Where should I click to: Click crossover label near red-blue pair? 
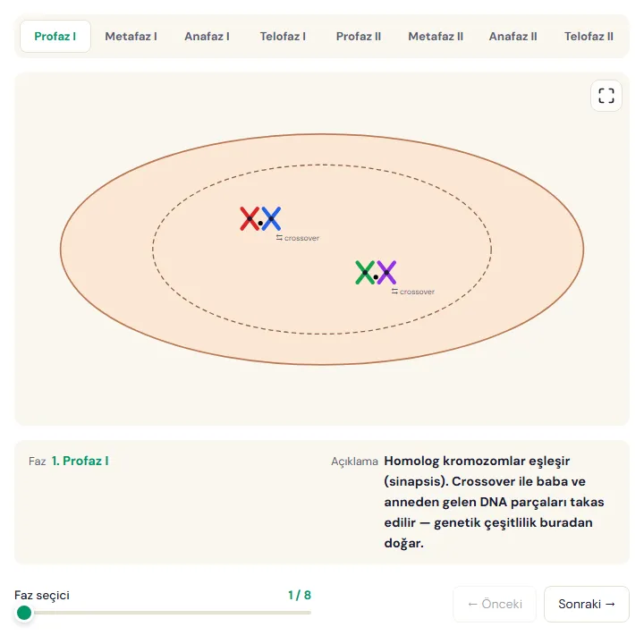[x=298, y=238]
